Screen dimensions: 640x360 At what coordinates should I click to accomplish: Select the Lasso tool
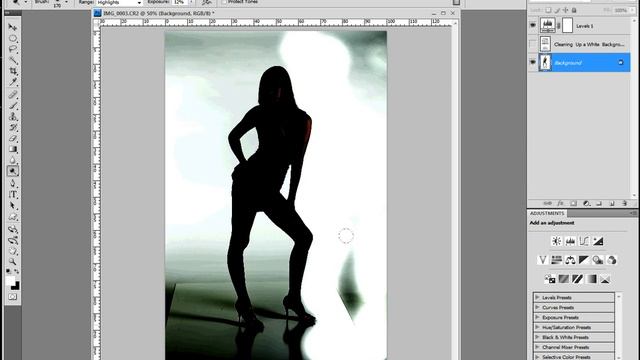click(x=13, y=49)
